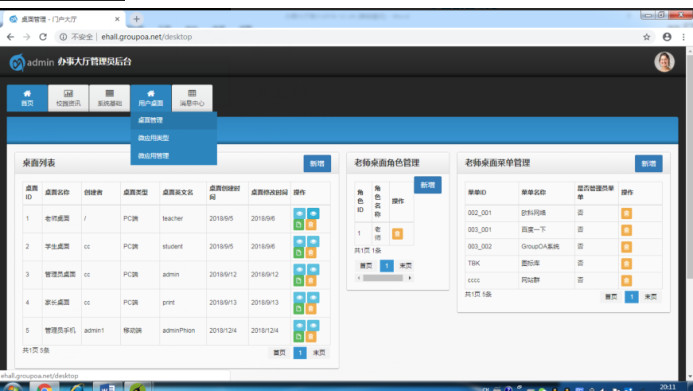Image resolution: width=693 pixels, height=391 pixels.
Task: Click the green edit icon in student row
Action: tap(299, 253)
